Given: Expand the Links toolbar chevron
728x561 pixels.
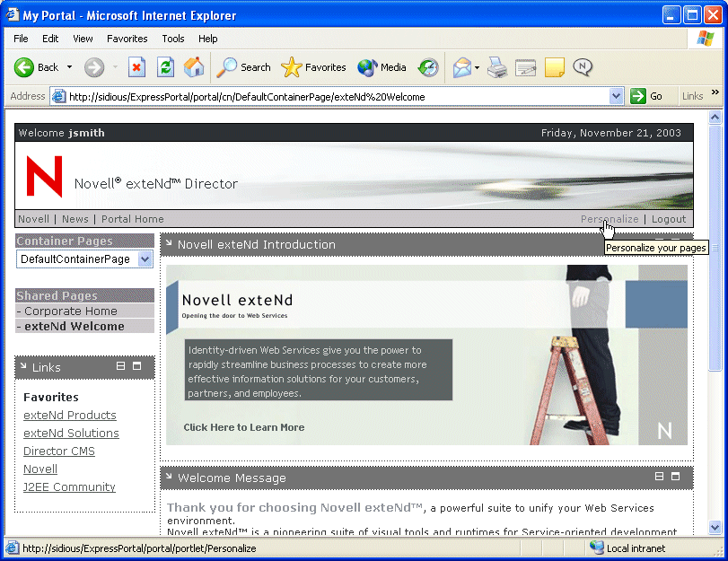Looking at the screenshot, I should pyautogui.click(x=715, y=92).
